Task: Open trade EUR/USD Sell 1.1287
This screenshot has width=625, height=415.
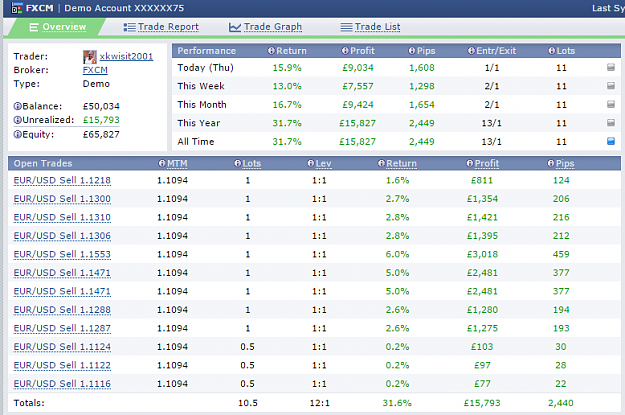Action: click(62, 328)
